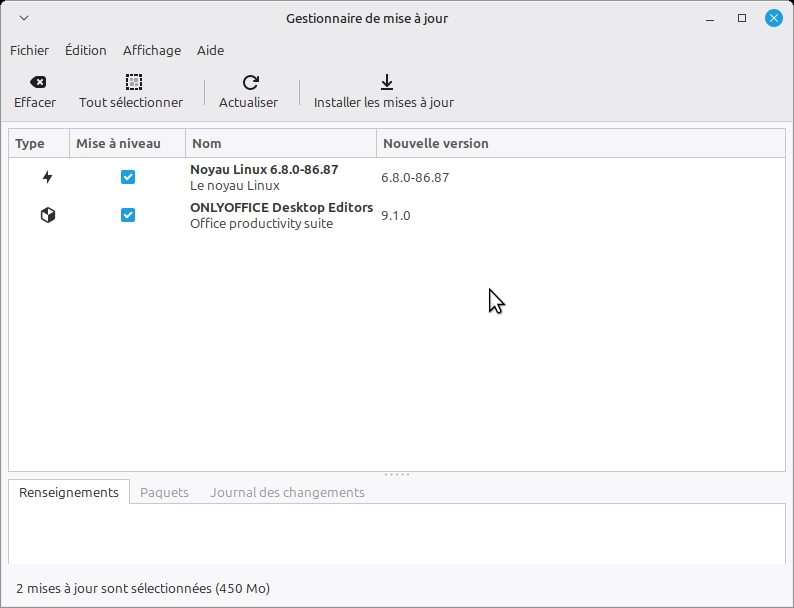Click the pane divider handle above Renseignements
Viewport: 794px width, 608px height.
(397, 474)
